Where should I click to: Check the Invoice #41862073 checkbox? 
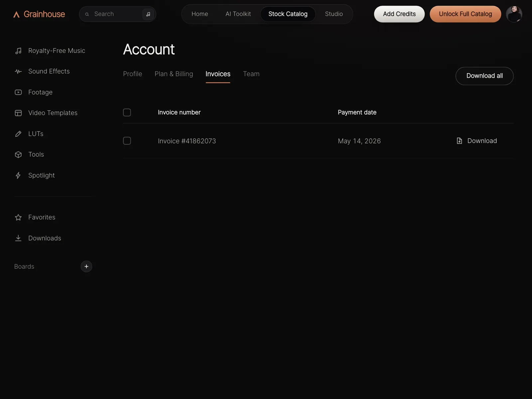point(127,141)
